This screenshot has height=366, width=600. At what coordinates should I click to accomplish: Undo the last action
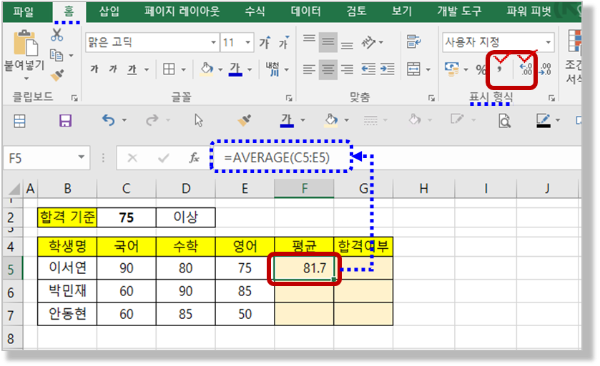108,121
